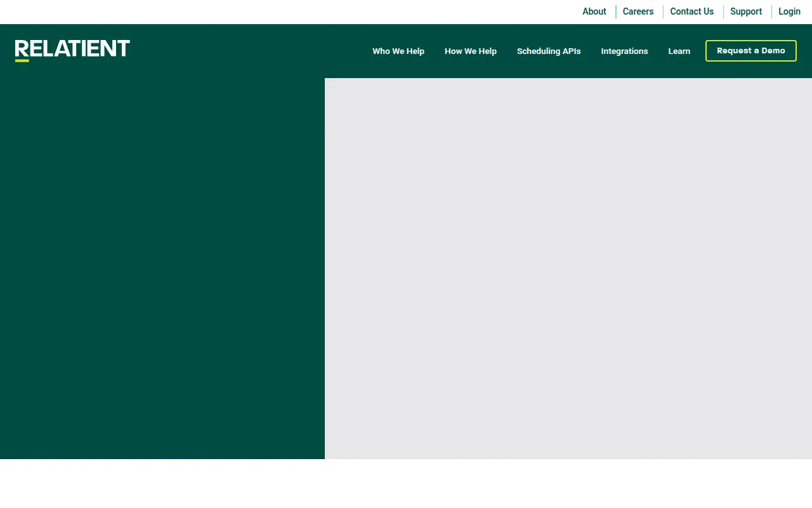Visit the Support page
Screen dimensions: 812x508
pos(746,11)
